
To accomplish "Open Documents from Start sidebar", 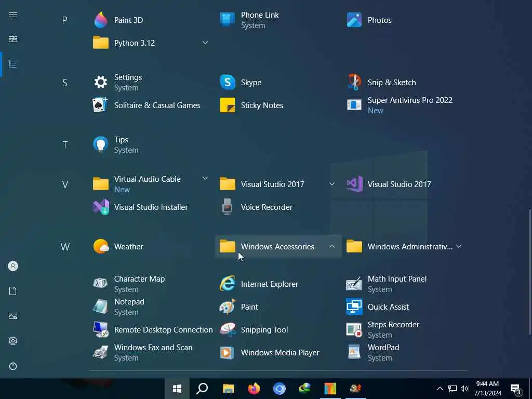I will (x=13, y=291).
